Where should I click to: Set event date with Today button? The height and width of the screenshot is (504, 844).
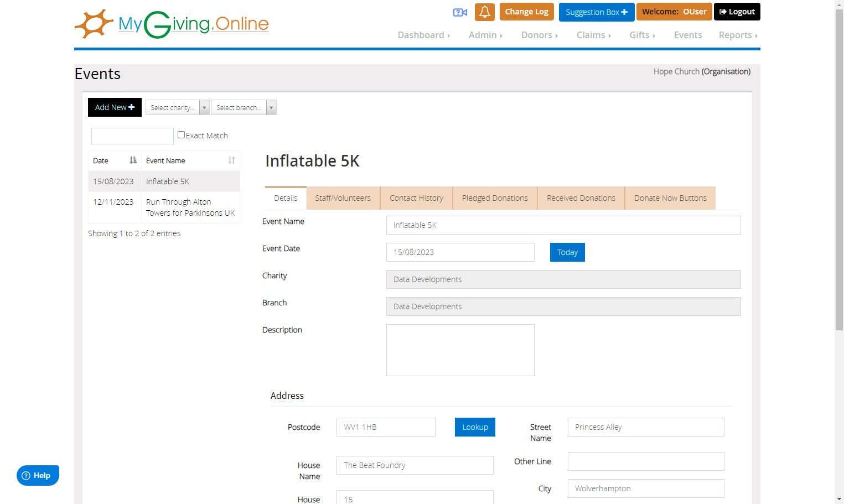567,252
